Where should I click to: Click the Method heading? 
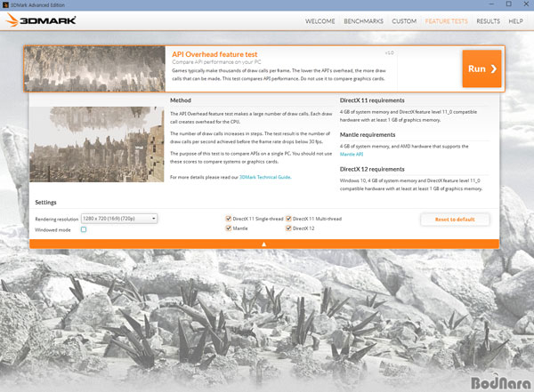(x=181, y=100)
